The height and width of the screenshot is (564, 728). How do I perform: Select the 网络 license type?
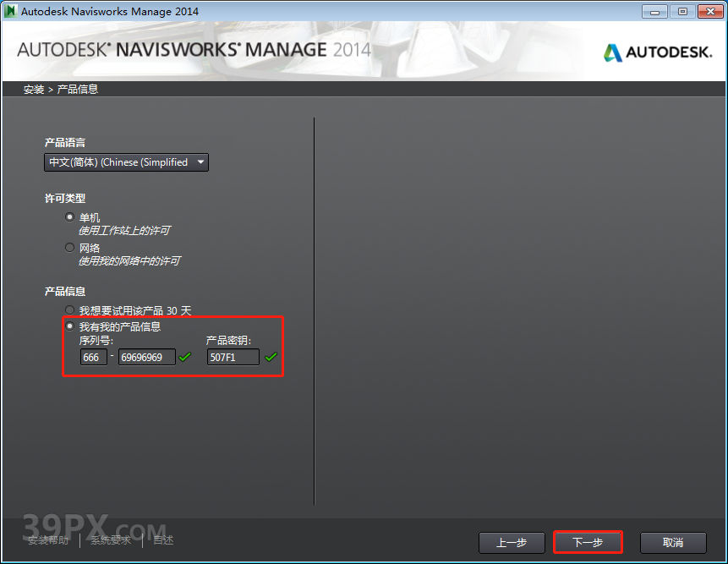69,247
